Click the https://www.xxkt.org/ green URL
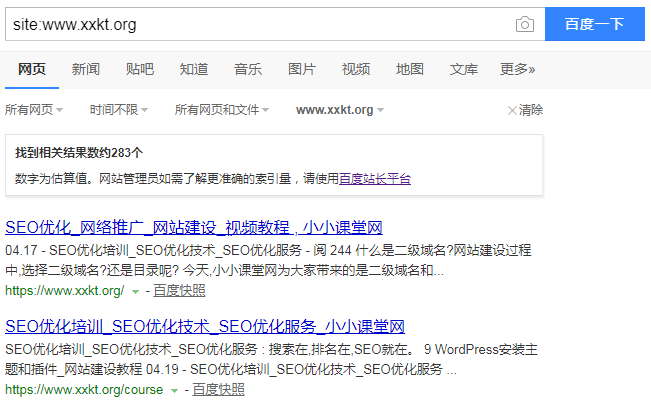 [64, 291]
